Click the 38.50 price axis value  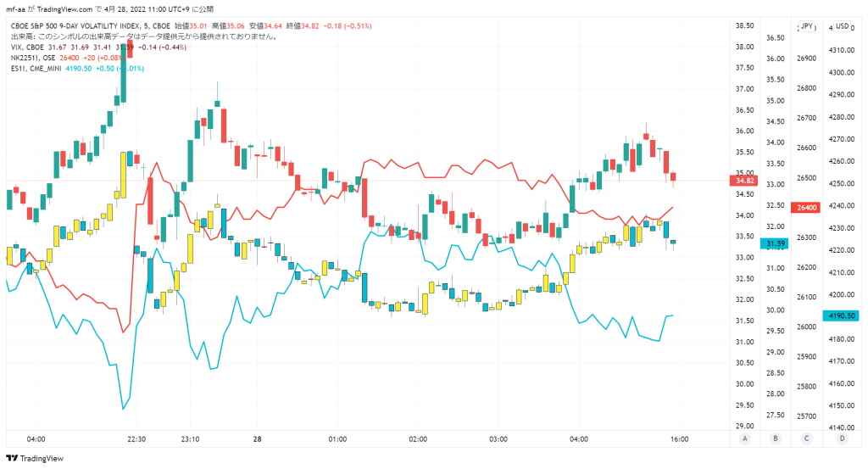[744, 25]
